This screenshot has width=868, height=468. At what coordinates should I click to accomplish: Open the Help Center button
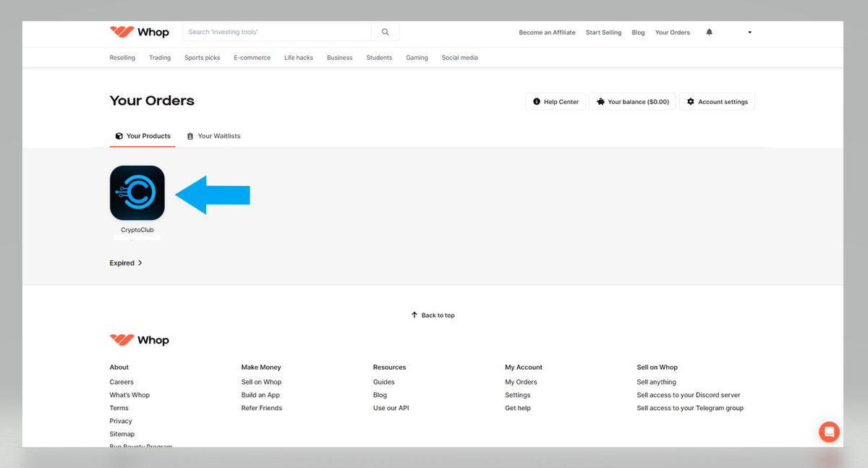pyautogui.click(x=556, y=102)
